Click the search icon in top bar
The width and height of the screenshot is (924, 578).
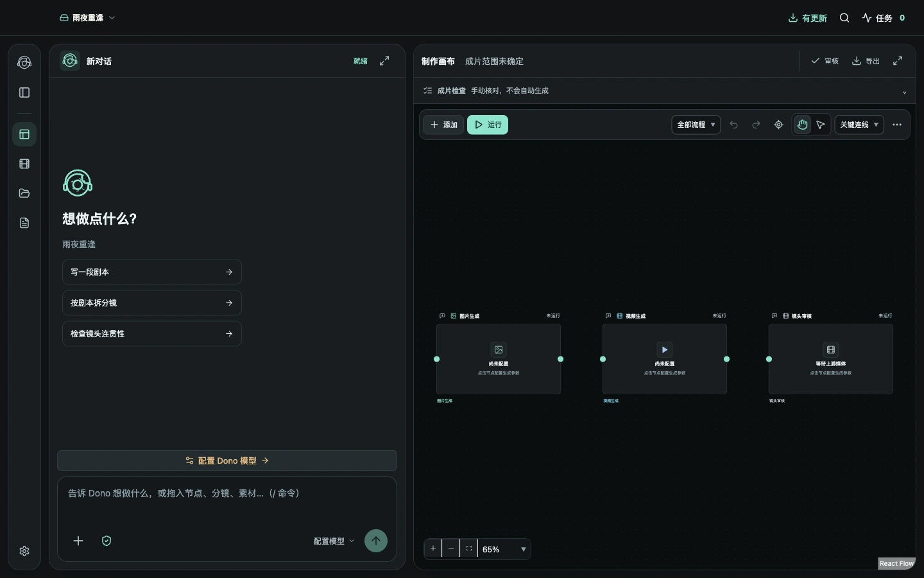(x=844, y=18)
